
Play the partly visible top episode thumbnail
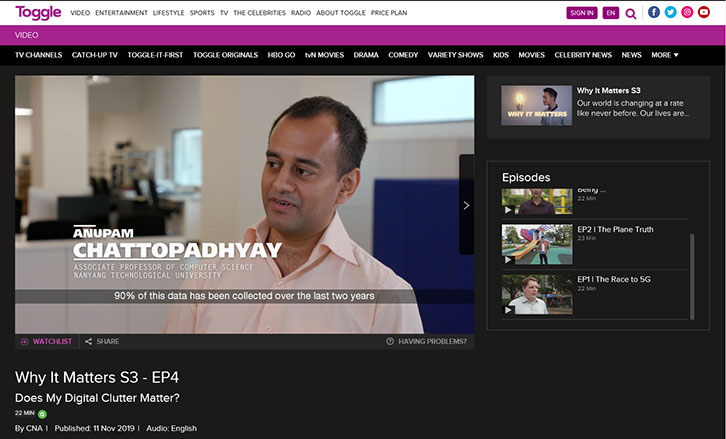pos(537,201)
